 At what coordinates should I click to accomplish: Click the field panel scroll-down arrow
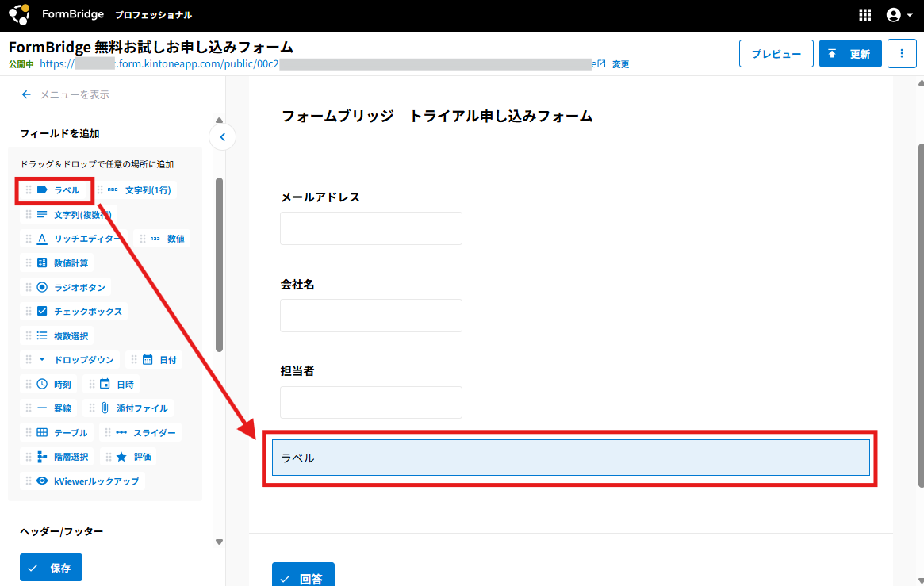pyautogui.click(x=219, y=542)
